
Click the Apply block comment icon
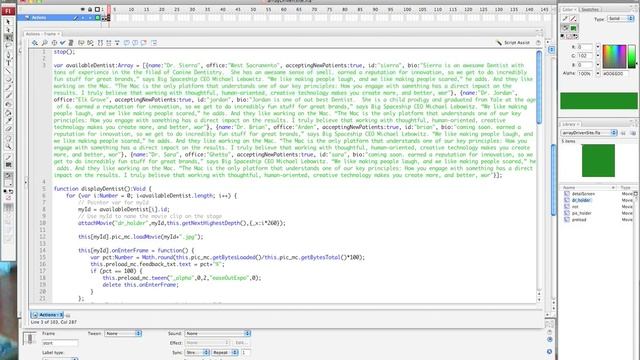(127, 42)
